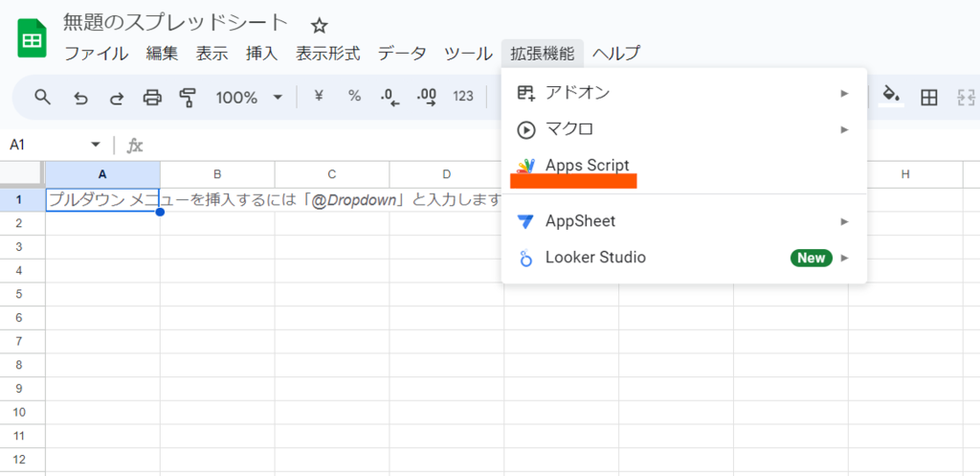This screenshot has height=476, width=980.
Task: Format as currency with yen icon
Action: [320, 97]
